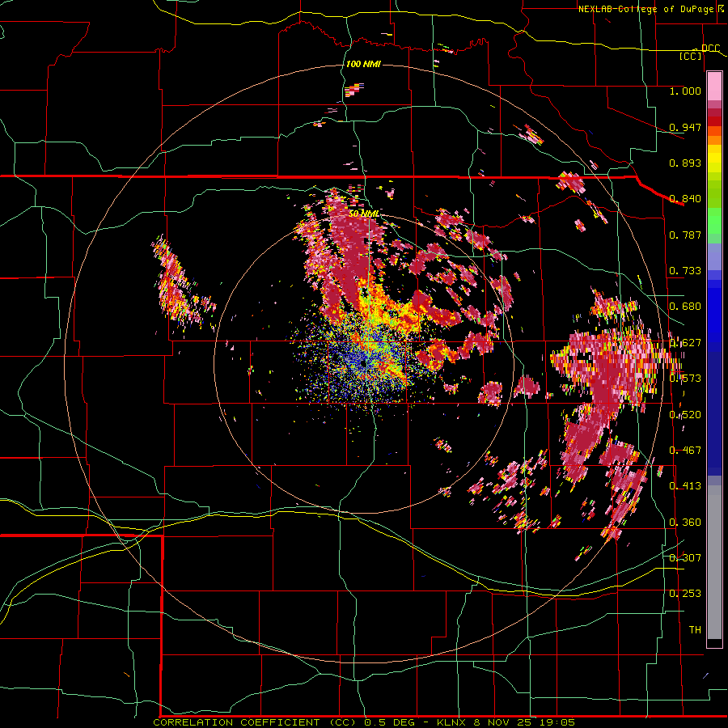This screenshot has height=728, width=728.
Task: Select the 0.840 value on the scale
Action: click(x=685, y=199)
